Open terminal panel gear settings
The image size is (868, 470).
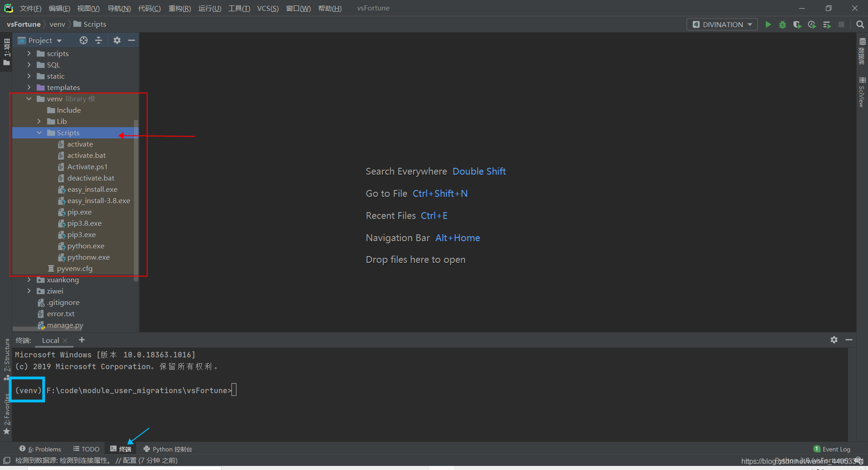(834, 340)
